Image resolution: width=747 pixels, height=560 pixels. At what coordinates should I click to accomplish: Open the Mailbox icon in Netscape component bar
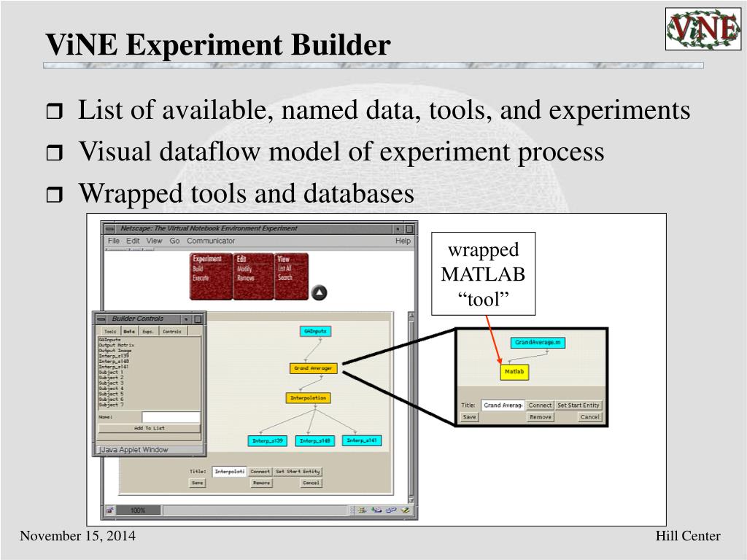coord(376,510)
